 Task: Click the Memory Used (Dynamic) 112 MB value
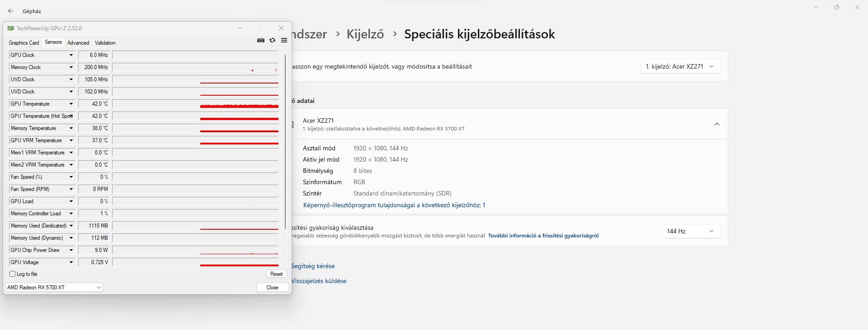(x=94, y=238)
